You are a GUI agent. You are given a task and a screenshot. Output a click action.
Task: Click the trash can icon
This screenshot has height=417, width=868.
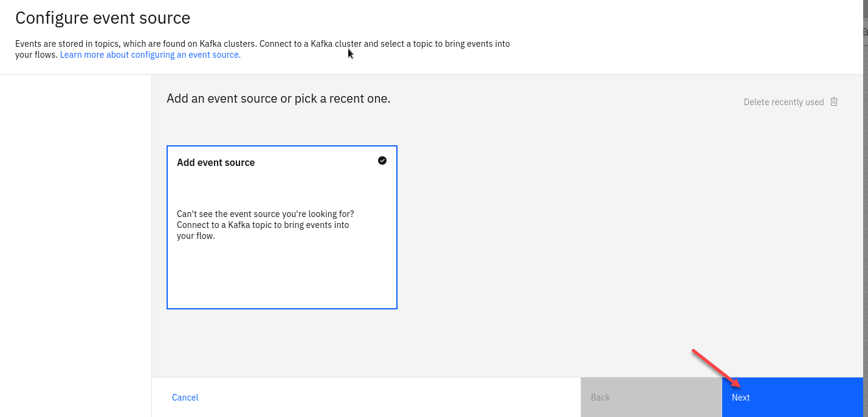[x=834, y=102]
